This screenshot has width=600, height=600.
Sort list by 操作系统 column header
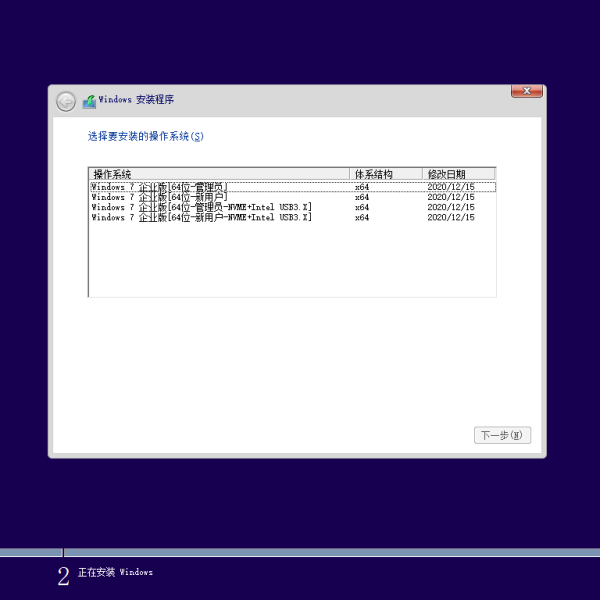click(x=219, y=174)
